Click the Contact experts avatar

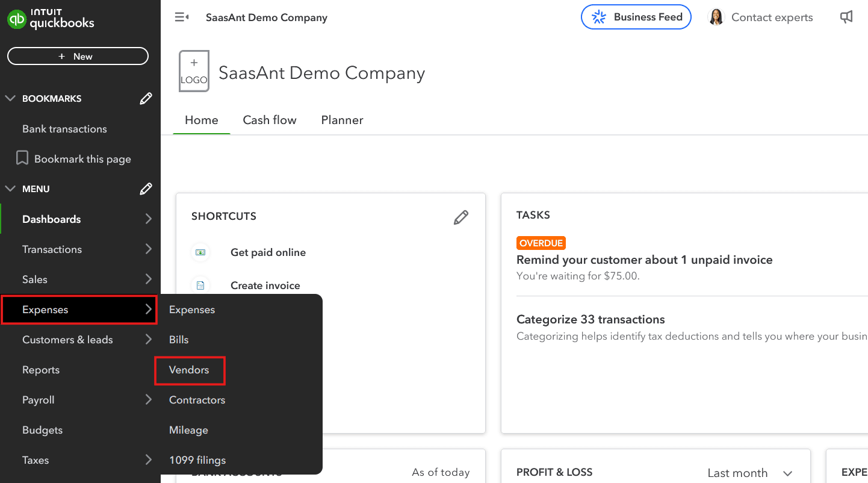tap(716, 17)
